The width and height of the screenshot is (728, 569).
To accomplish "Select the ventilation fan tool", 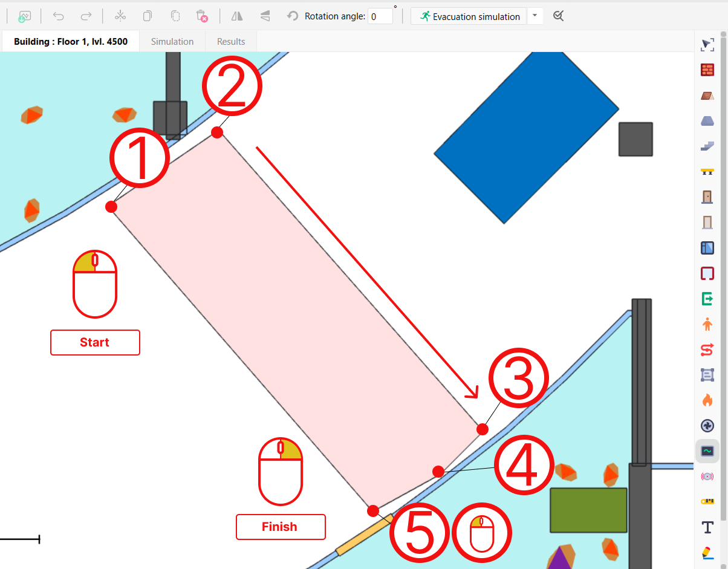I will (707, 426).
